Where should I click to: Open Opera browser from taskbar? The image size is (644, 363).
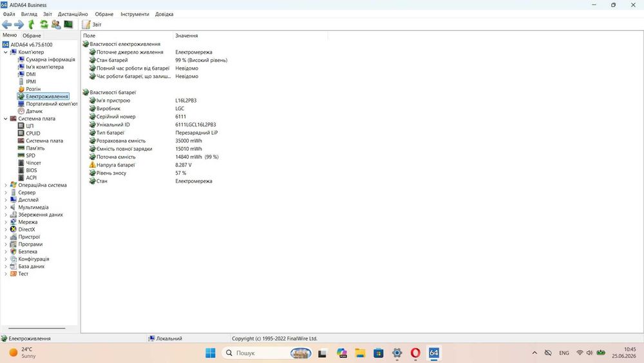415,353
